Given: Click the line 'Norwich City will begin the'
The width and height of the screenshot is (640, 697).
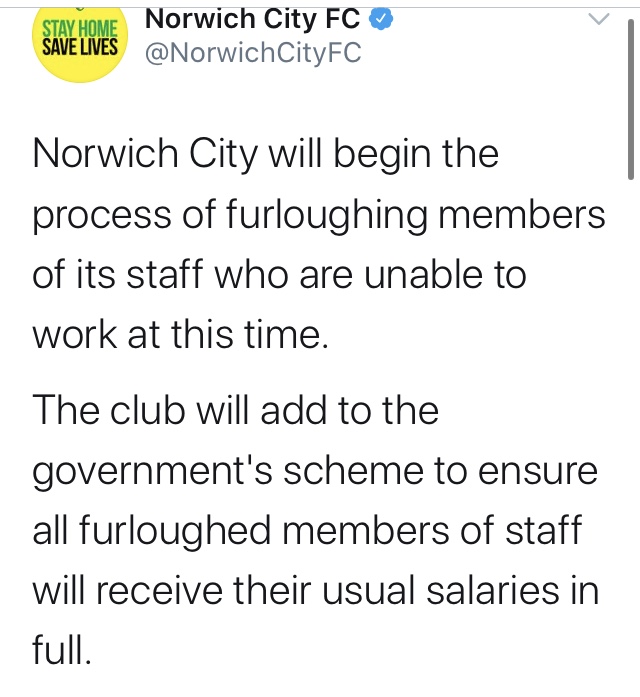Looking at the screenshot, I should coord(265,156).
